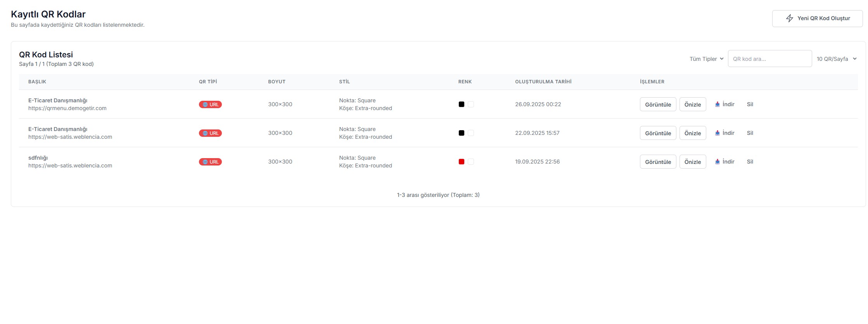Click URL type badge in second row
Viewport: 868px width, 324px height.
click(210, 133)
